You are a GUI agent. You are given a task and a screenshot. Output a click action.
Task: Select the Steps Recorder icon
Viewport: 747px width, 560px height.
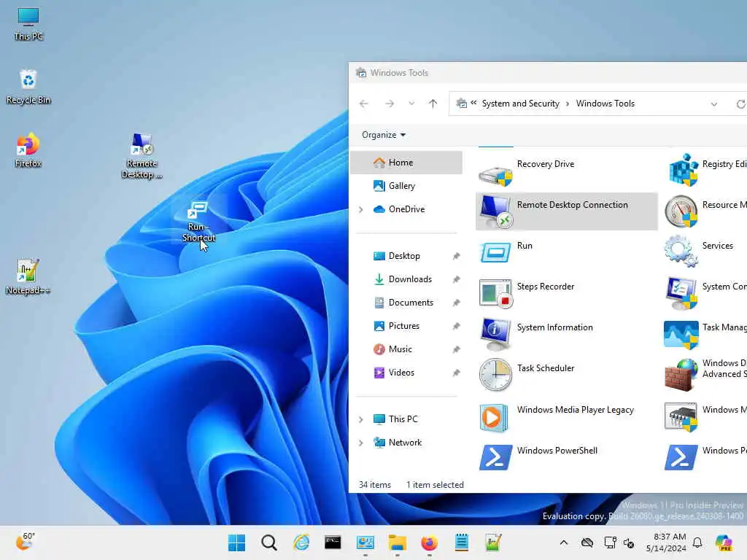pos(495,293)
